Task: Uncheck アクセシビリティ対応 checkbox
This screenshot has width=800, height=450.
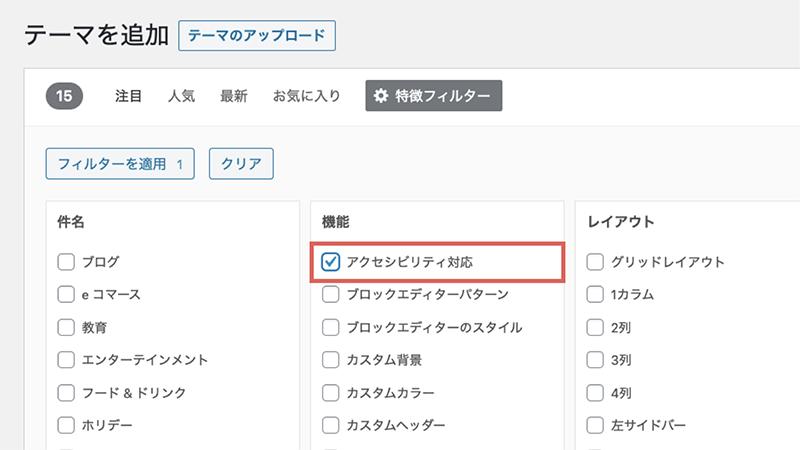Action: tap(331, 262)
